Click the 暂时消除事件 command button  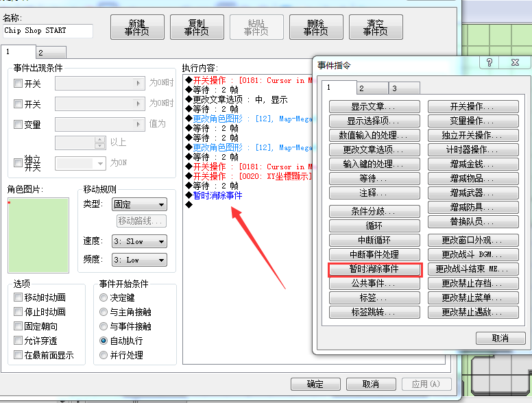(374, 269)
